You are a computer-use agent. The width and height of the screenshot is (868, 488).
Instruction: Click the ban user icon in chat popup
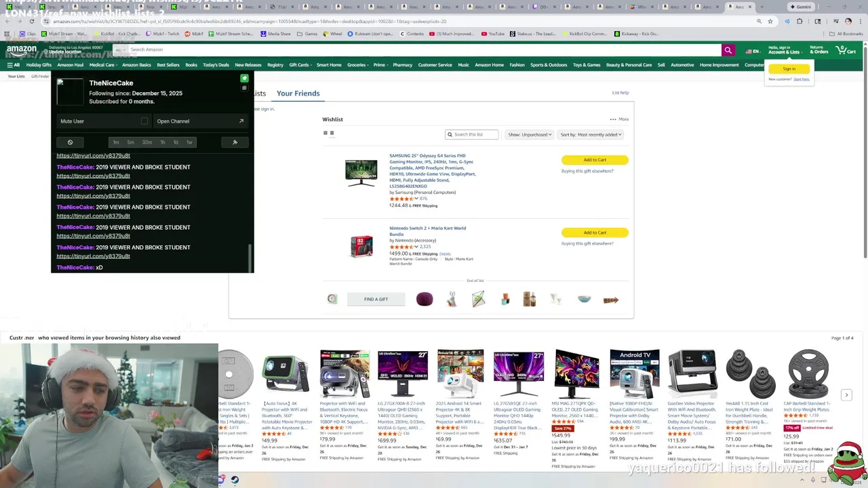[70, 142]
